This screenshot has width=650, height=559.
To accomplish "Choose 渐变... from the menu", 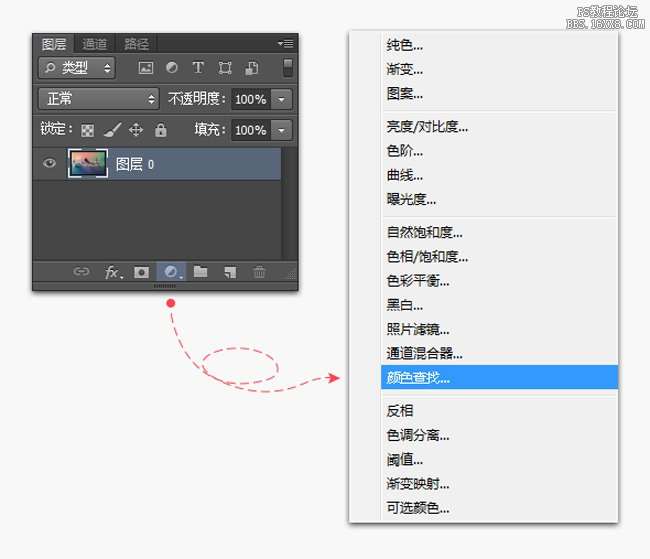I will click(x=499, y=69).
